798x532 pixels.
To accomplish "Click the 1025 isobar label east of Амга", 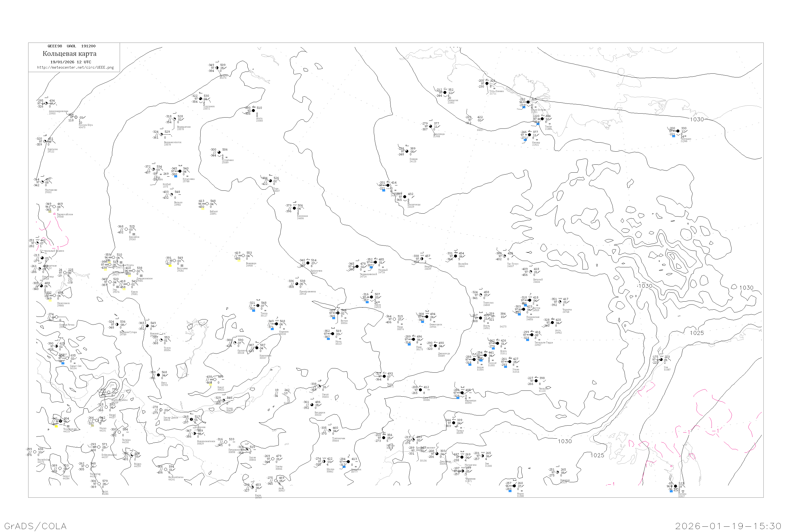I will 697,333.
